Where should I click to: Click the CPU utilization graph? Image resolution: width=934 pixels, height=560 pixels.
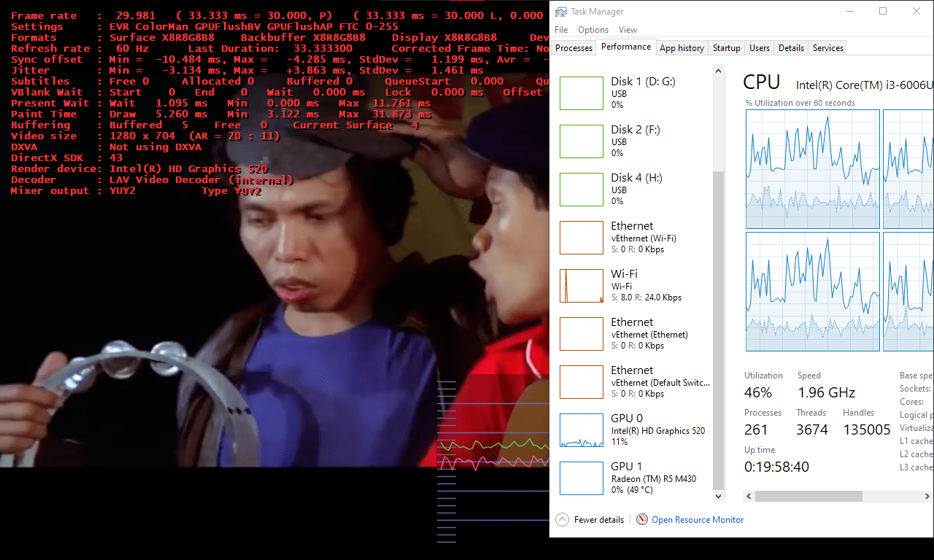click(812, 168)
